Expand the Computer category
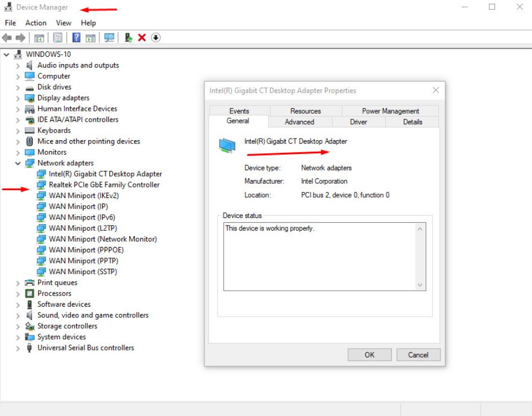Viewport: 532px width, 416px height. point(18,76)
